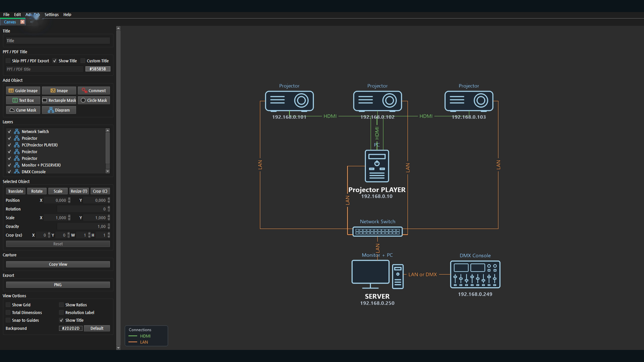Add a Guide Image object

[23, 90]
